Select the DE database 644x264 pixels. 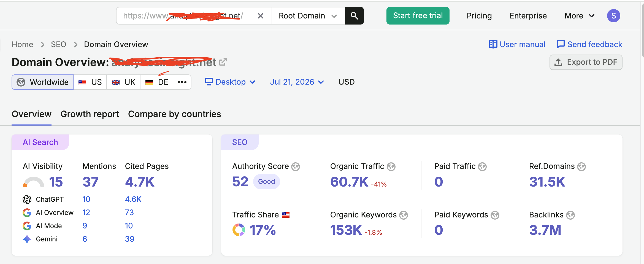click(157, 82)
